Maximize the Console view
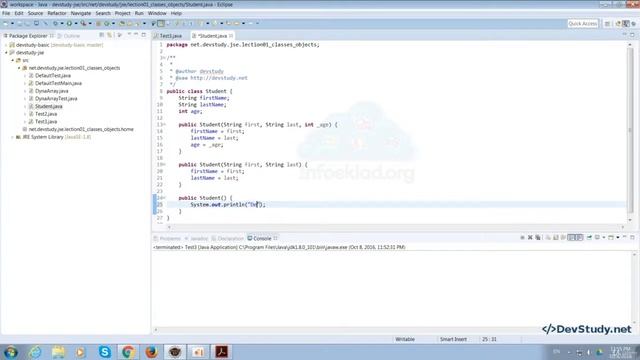 tap(632, 238)
